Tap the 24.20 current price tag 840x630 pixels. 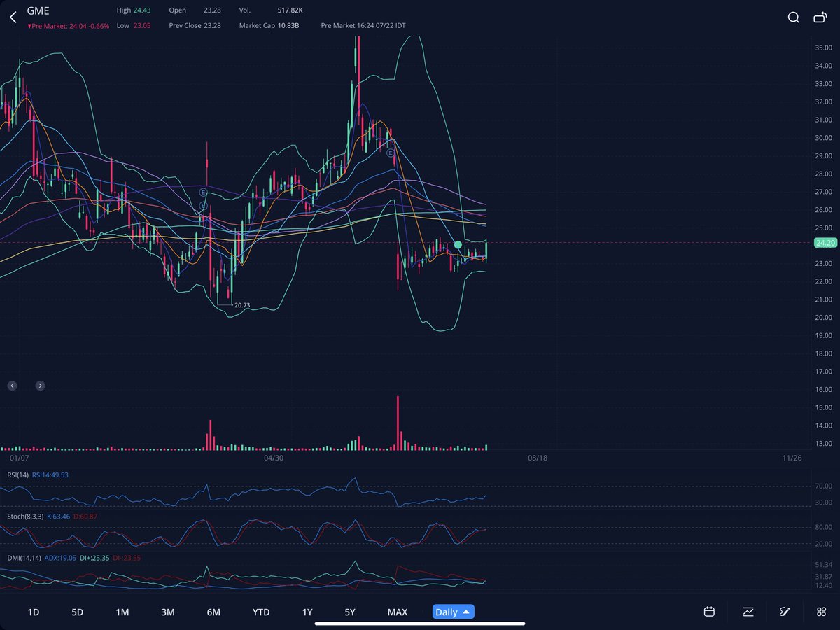[825, 243]
